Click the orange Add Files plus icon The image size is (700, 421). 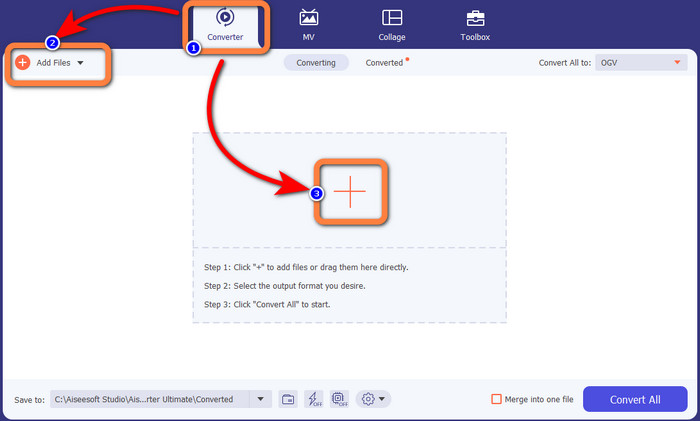pos(22,62)
